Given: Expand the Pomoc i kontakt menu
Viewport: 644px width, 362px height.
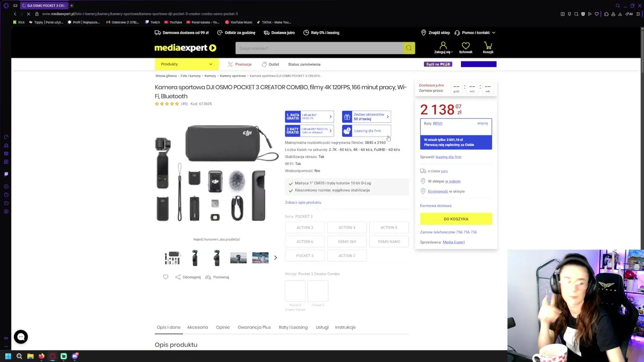Looking at the screenshot, I should 474,33.
